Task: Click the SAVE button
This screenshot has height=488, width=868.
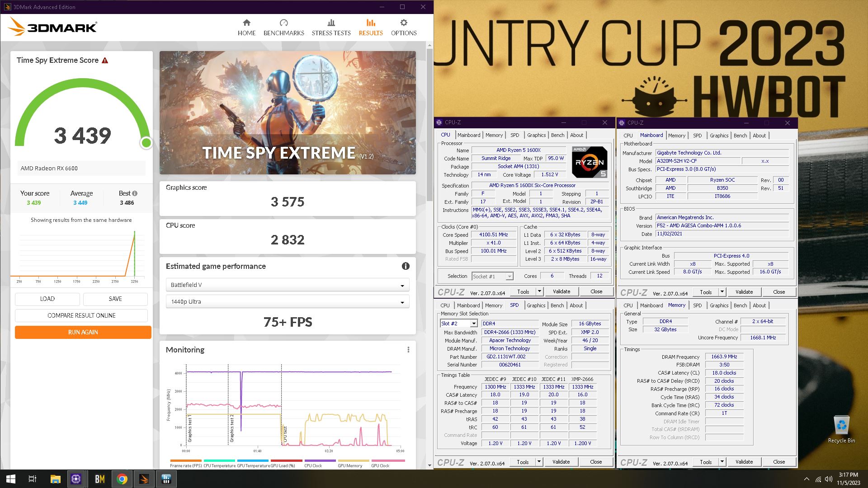Action: [x=115, y=299]
